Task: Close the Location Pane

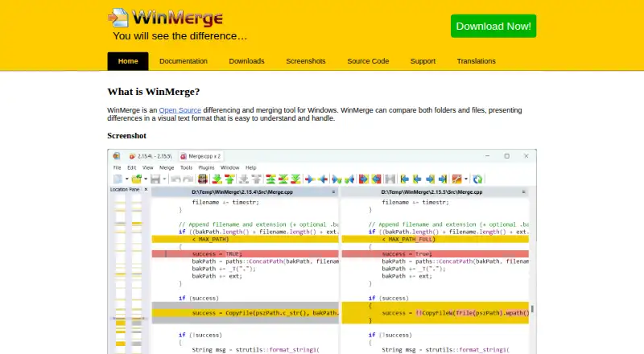Action: tap(146, 189)
